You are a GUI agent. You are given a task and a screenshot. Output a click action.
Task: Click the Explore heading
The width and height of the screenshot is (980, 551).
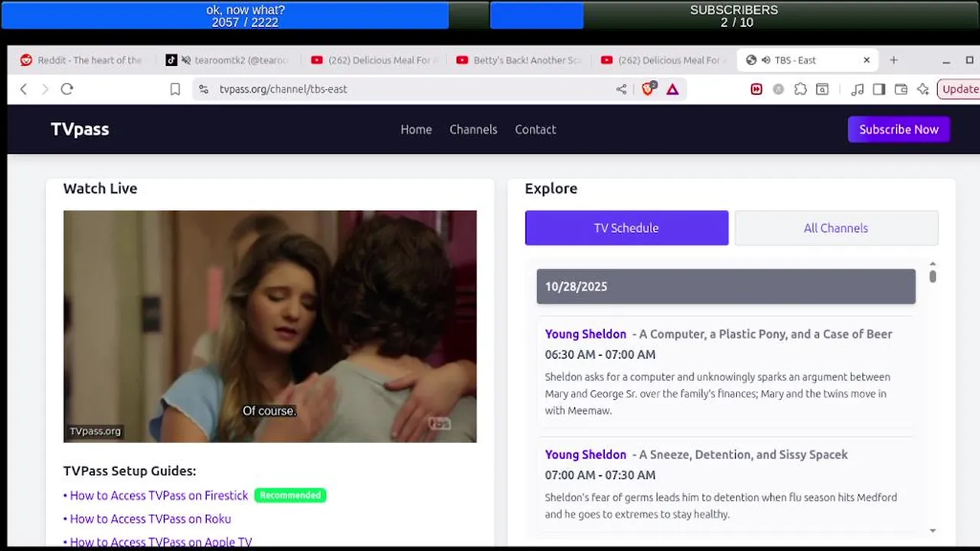pos(551,188)
